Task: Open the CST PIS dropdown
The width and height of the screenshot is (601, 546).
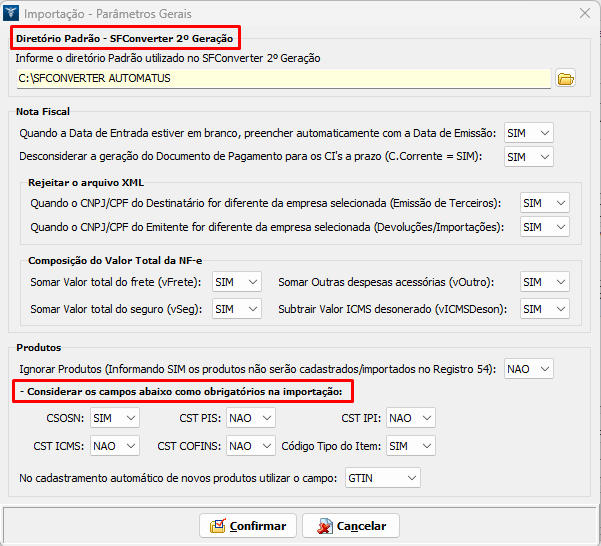Action: click(250, 418)
